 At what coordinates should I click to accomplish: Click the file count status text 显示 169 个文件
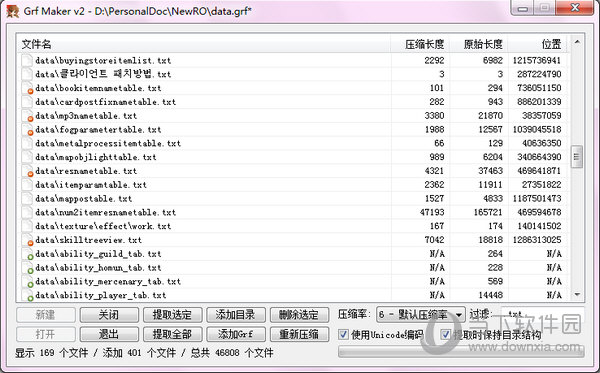click(52, 353)
